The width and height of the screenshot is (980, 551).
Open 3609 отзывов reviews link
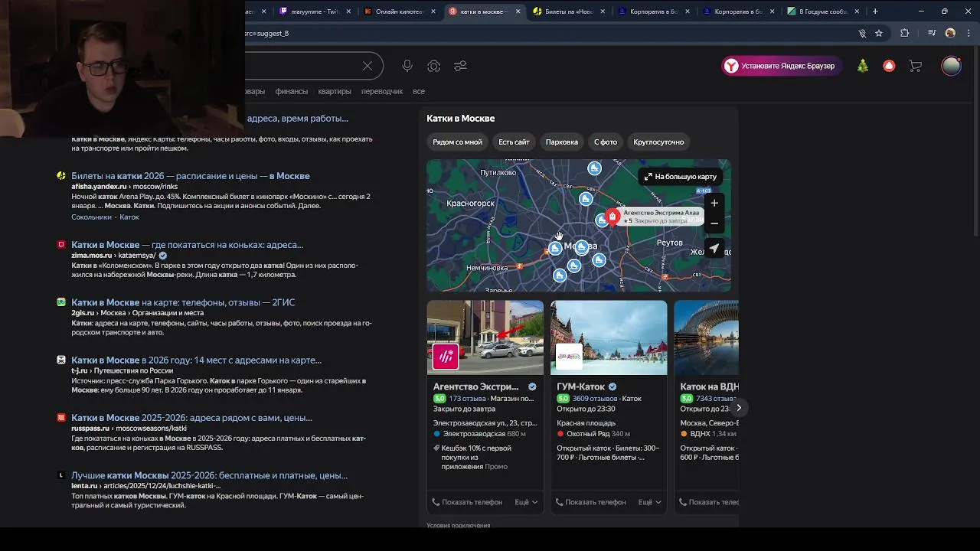pyautogui.click(x=595, y=399)
